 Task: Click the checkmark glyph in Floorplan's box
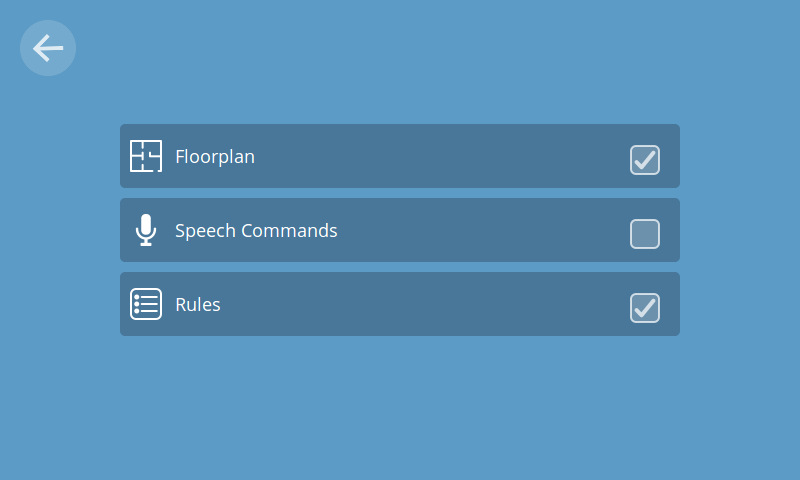645,160
